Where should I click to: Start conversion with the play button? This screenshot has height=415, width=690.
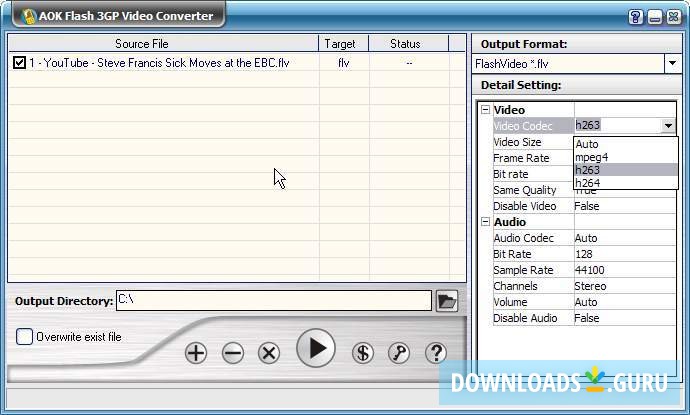pyautogui.click(x=316, y=348)
